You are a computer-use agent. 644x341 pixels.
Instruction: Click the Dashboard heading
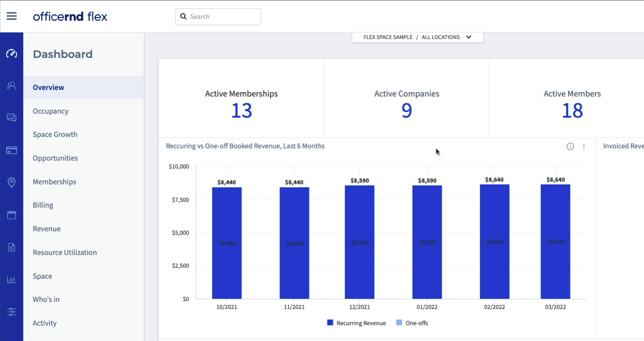coord(63,54)
